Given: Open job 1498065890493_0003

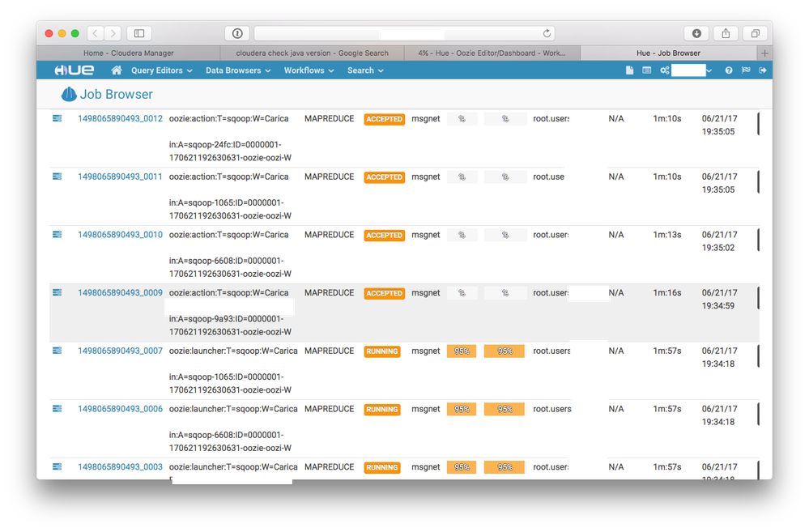Looking at the screenshot, I should pyautogui.click(x=120, y=466).
